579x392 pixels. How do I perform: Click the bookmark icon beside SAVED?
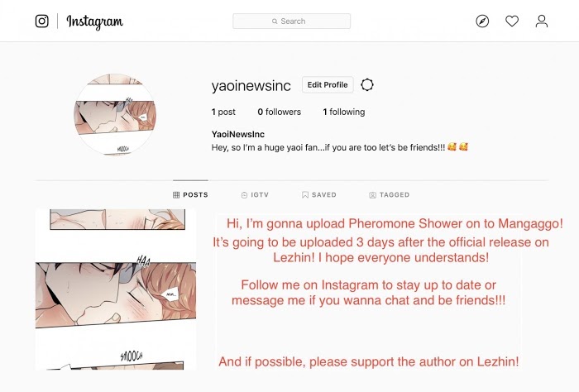(x=305, y=195)
